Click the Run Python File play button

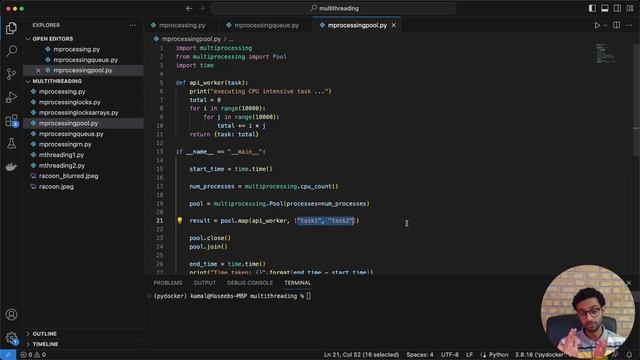tap(597, 25)
